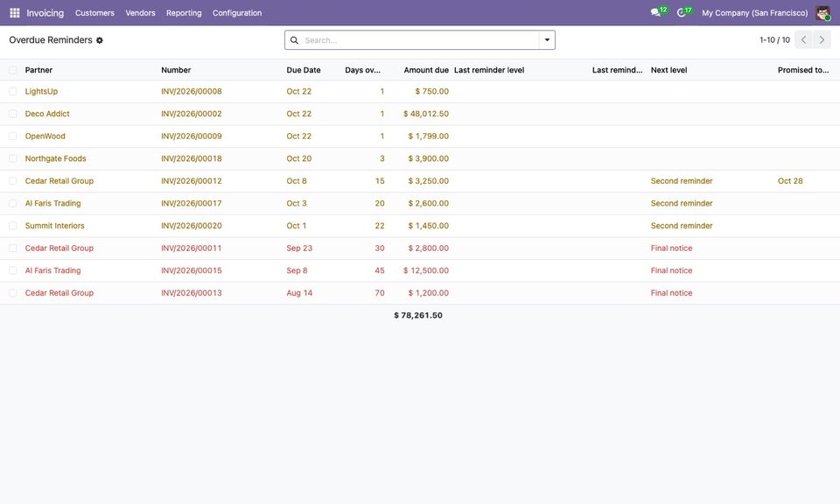Open the Configuration menu
Screen dimensions: 840x504
pos(237,13)
